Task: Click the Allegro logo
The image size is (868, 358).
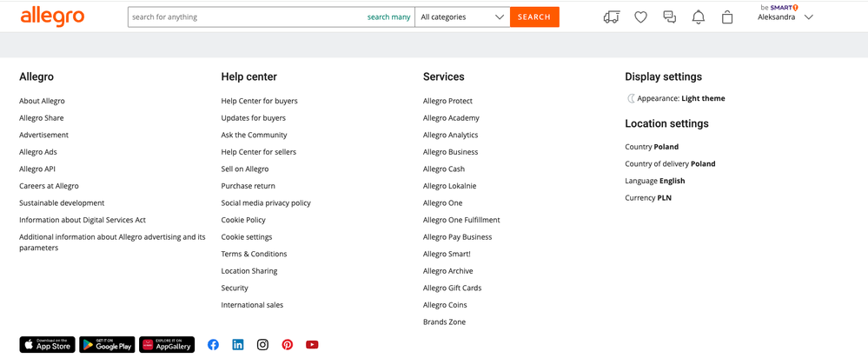Action: click(53, 17)
